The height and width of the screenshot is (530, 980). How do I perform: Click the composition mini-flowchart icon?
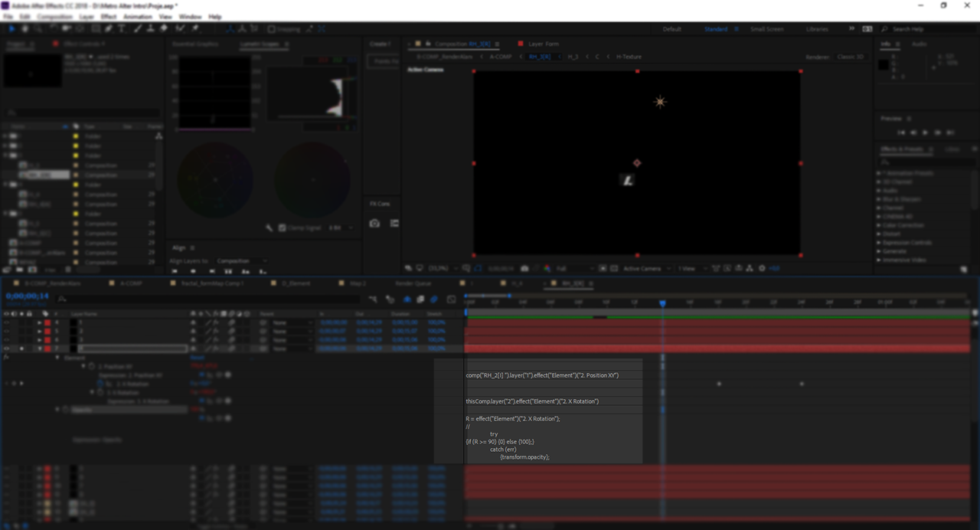point(373,299)
